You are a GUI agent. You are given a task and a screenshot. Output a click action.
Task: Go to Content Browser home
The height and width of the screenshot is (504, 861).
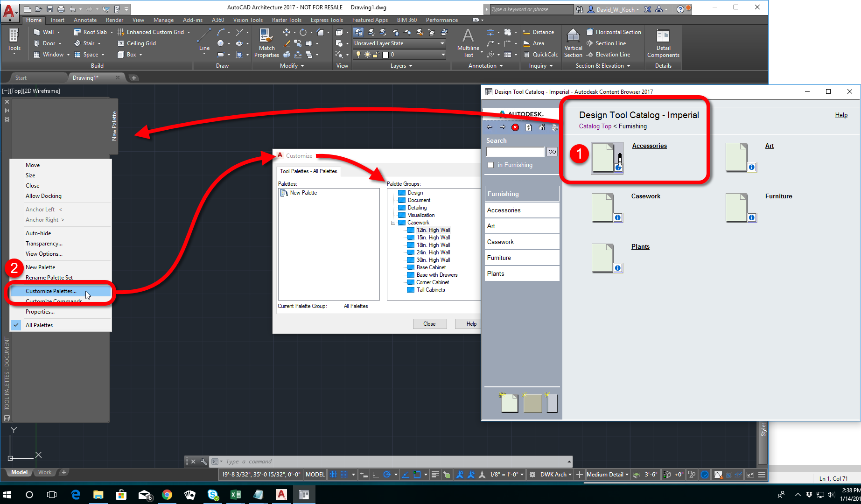coord(542,127)
